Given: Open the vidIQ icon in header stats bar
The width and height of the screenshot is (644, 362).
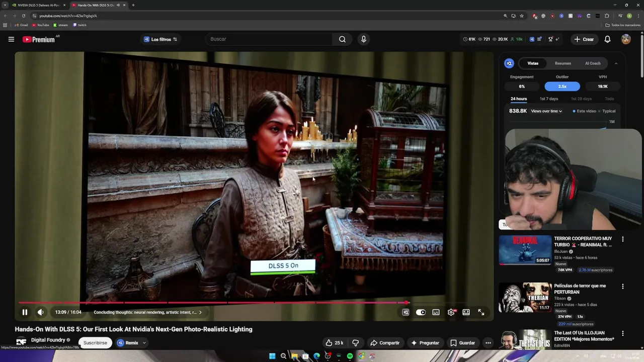Looking at the screenshot, I should coord(531,39).
